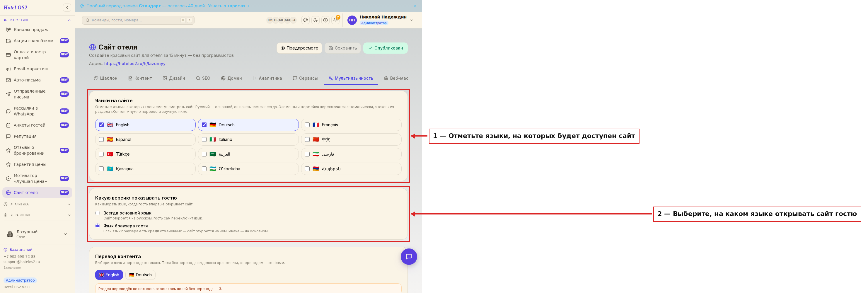Focus the Команды, гости, номера search field

(x=138, y=20)
